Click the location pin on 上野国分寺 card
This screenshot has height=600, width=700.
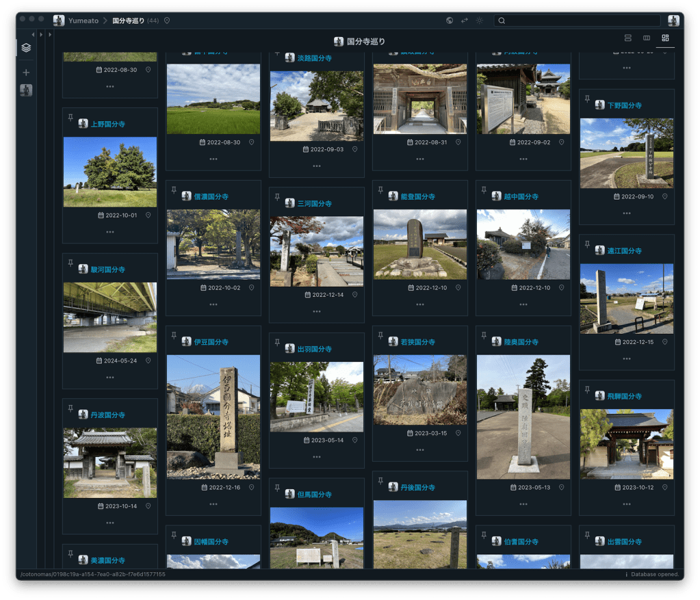(148, 216)
